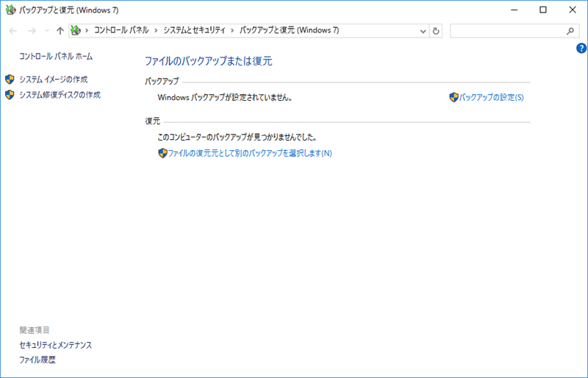Image resolution: width=588 pixels, height=378 pixels.
Task: Choose ファイルの復元元として別のバックアップを選択します(N)
Action: (x=250, y=153)
